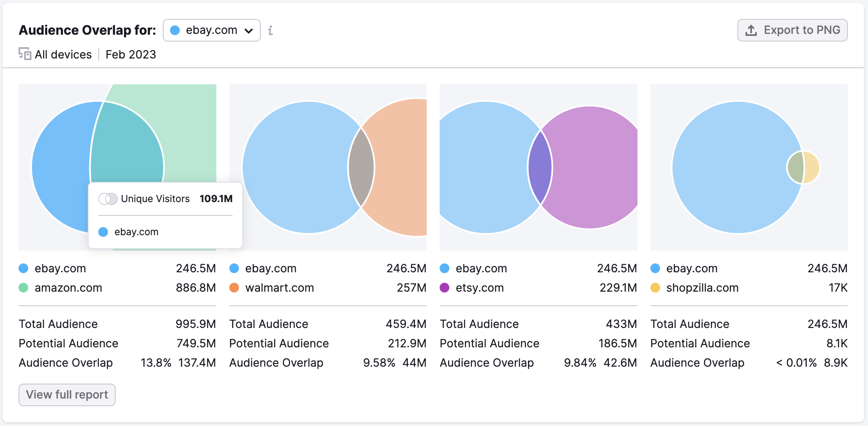Click the shopzilla.com legend label
Viewport: 868px width, 426px height.
coord(702,288)
